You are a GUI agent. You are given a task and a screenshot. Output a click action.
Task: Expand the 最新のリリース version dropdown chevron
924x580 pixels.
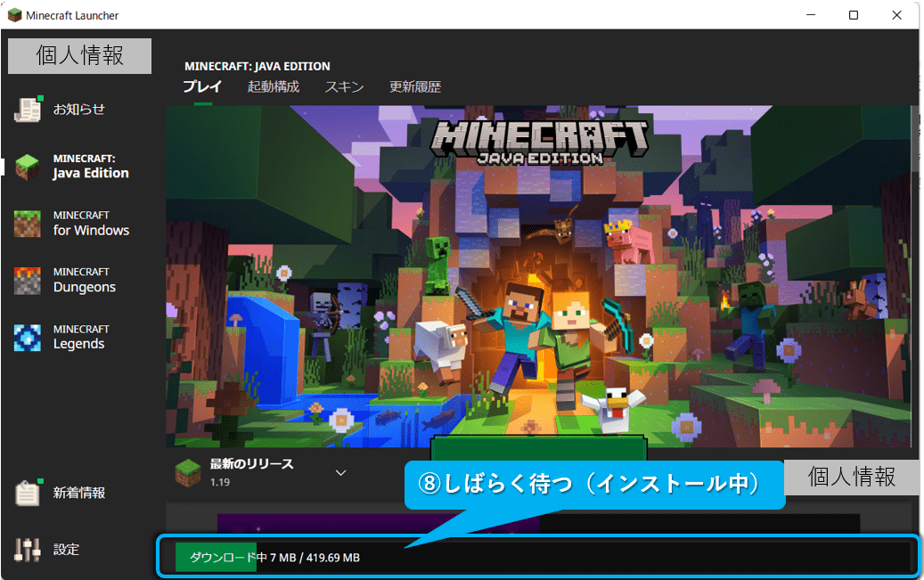(x=340, y=473)
